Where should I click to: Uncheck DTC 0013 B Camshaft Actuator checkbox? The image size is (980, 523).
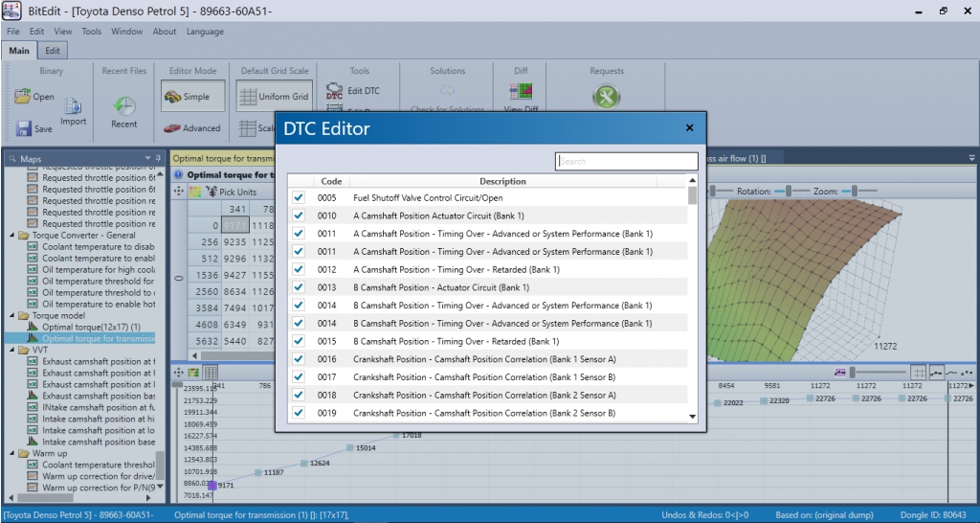click(299, 287)
